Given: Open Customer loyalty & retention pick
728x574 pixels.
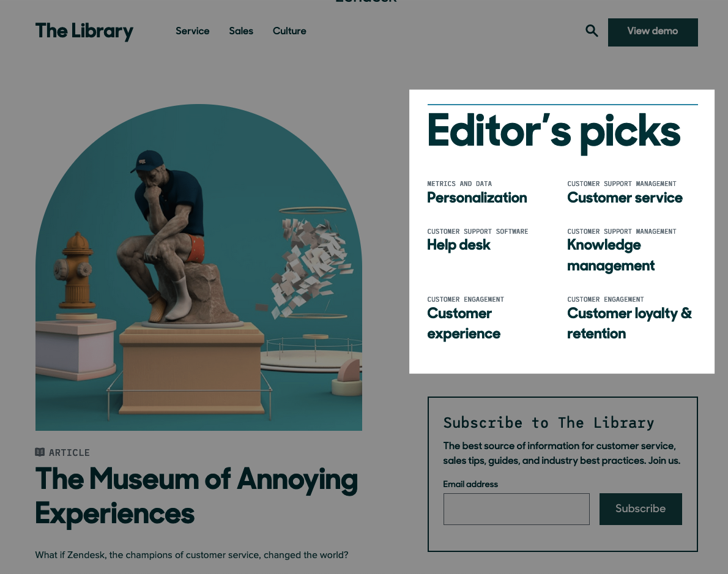Looking at the screenshot, I should point(629,323).
